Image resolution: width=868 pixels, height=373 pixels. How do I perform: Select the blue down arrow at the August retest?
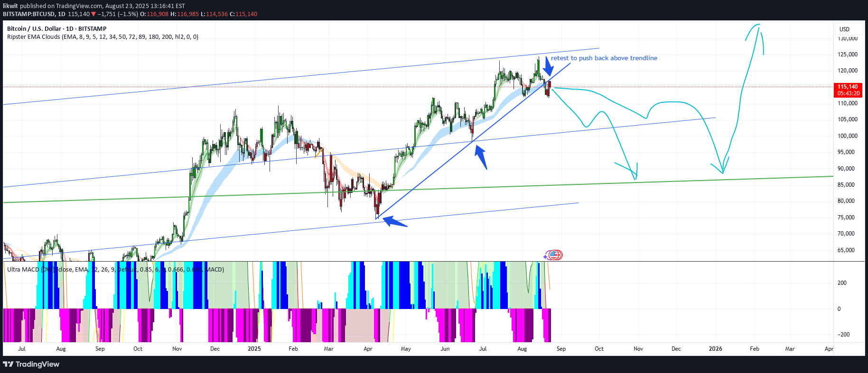pyautogui.click(x=548, y=67)
